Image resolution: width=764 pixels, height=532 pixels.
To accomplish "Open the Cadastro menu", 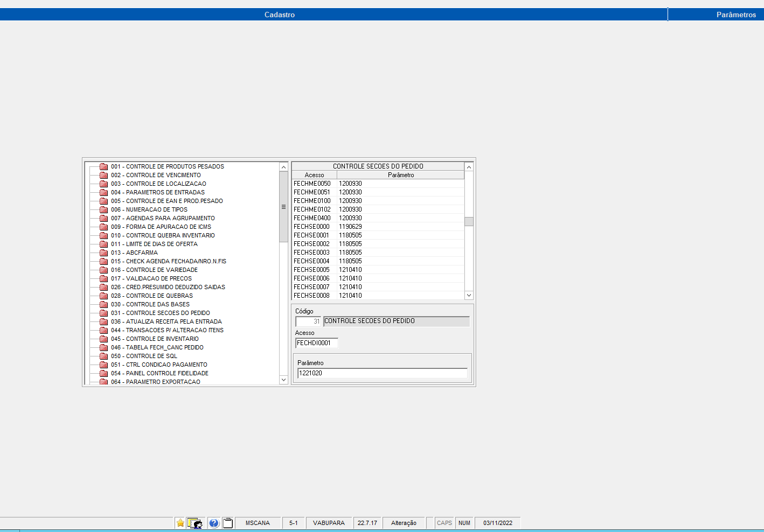I will point(280,15).
